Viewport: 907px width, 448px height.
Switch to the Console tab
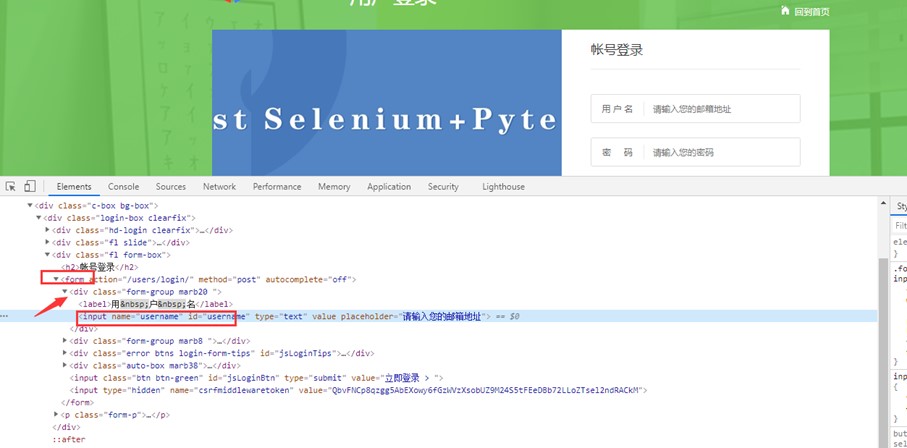click(123, 186)
